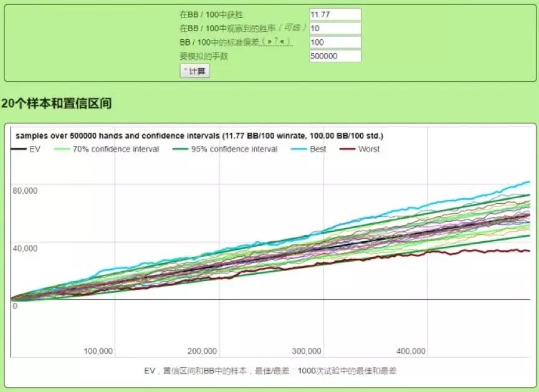Click the 400,000 x-axis label
The width and height of the screenshot is (539, 392).
pos(411,351)
